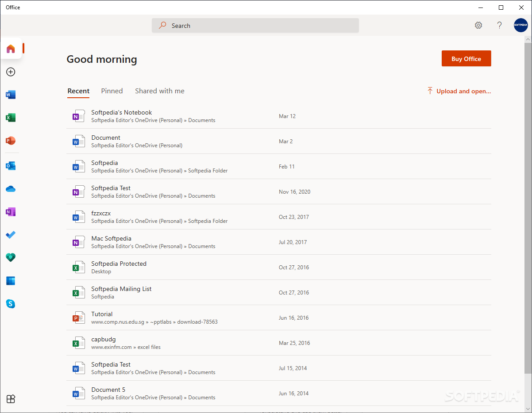Screen dimensions: 532x413
Task: Open Outlook from the sidebar
Action: [11, 166]
